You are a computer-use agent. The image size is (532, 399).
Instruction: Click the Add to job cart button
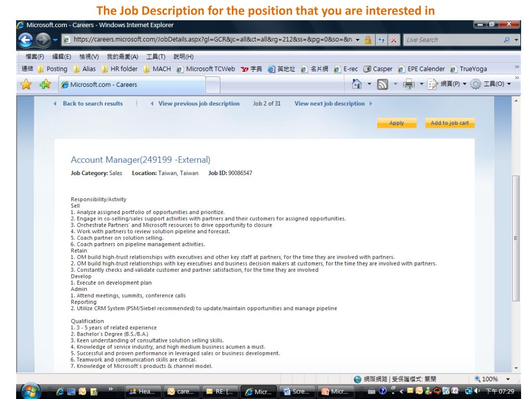[x=449, y=123]
